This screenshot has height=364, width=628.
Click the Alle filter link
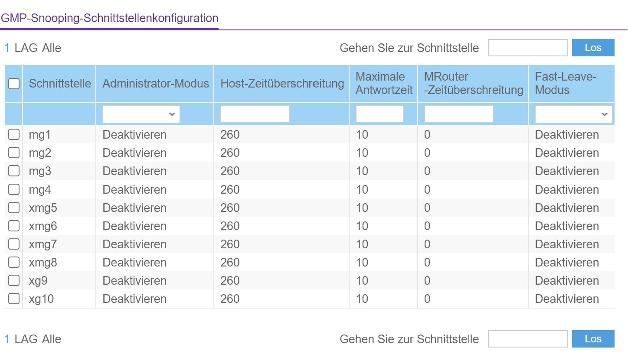tap(51, 48)
